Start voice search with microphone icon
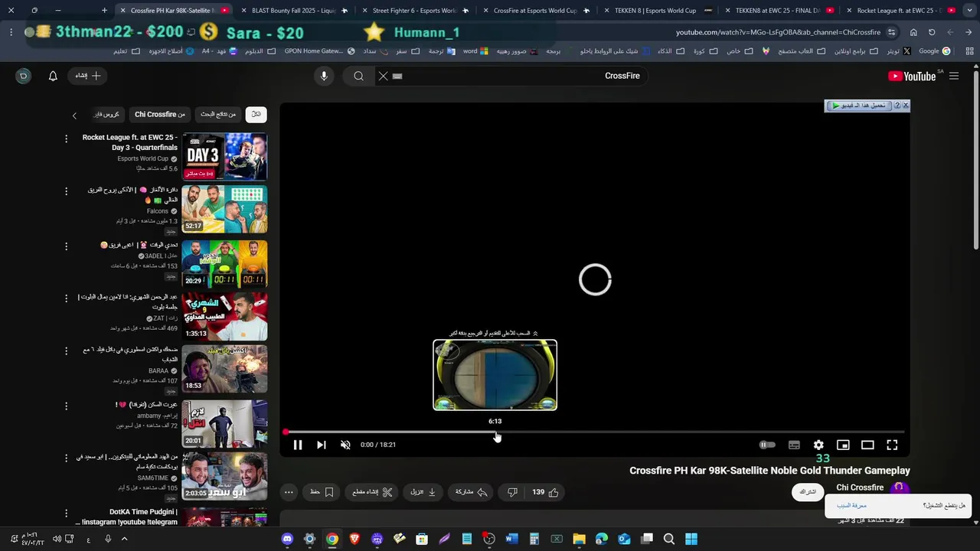The image size is (980, 551). pos(324,76)
